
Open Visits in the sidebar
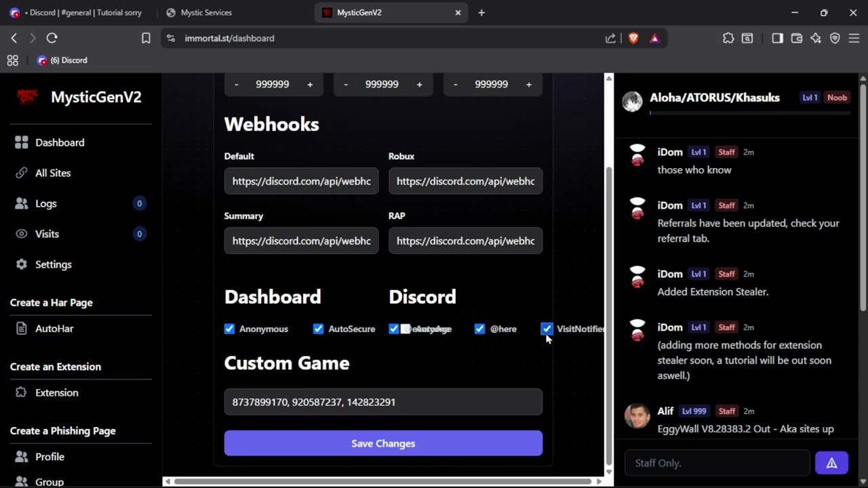pyautogui.click(x=81, y=234)
